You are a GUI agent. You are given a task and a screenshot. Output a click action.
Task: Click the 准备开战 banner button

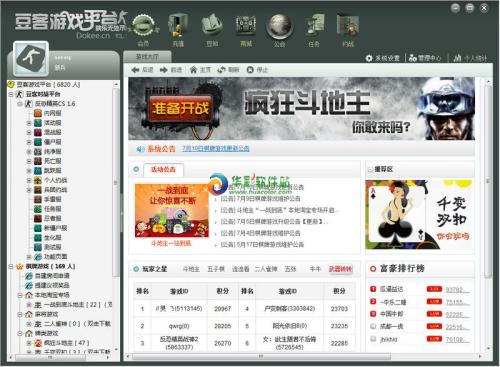pos(180,108)
